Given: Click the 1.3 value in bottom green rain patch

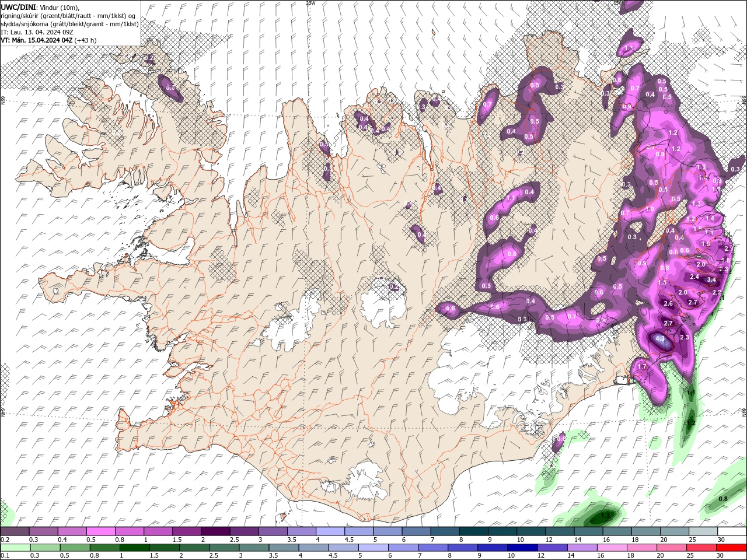Looking at the screenshot, I should coord(605,516).
